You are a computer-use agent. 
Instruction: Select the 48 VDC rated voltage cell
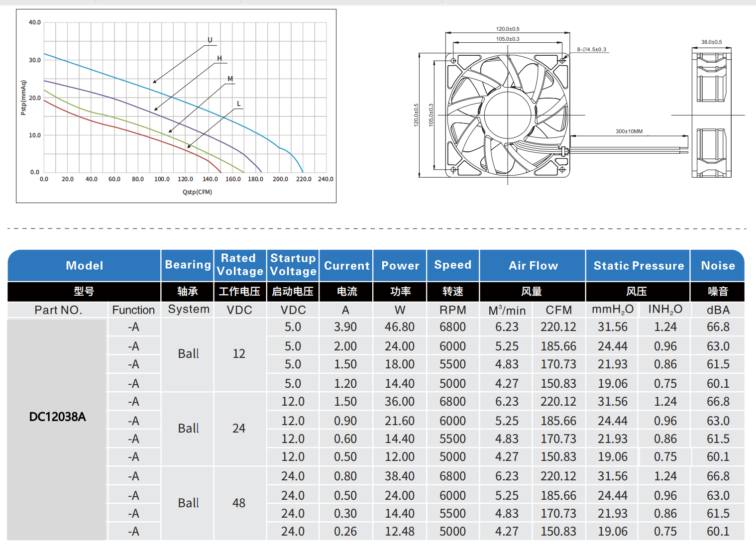tap(239, 503)
